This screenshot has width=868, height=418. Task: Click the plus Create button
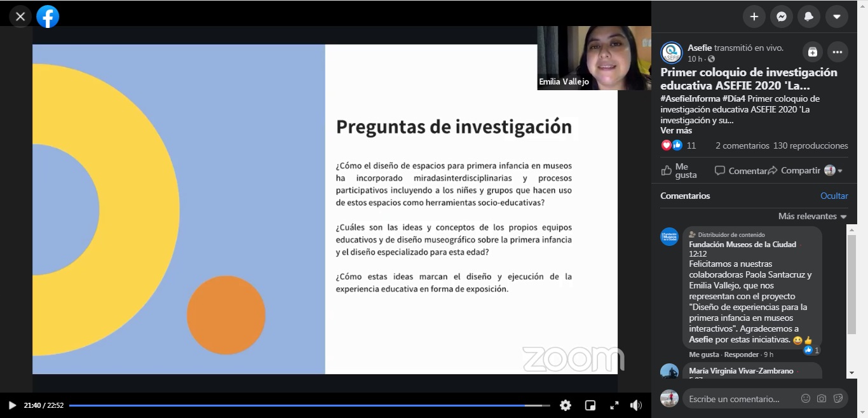click(754, 17)
